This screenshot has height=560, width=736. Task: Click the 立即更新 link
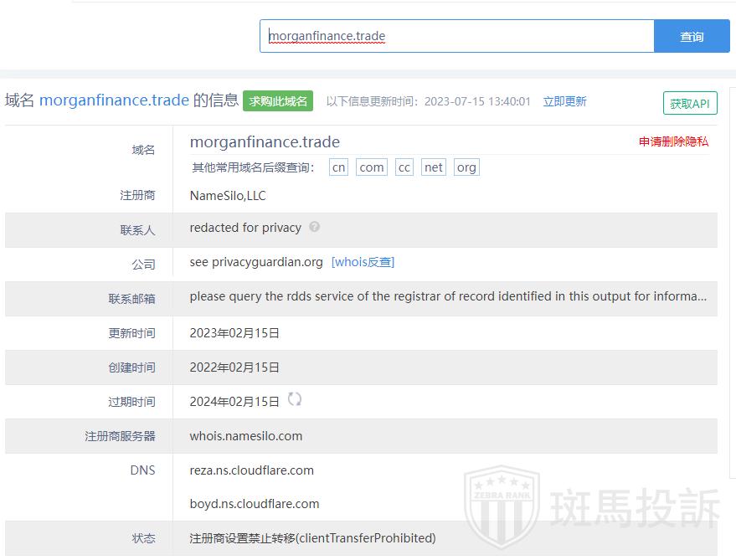click(564, 101)
